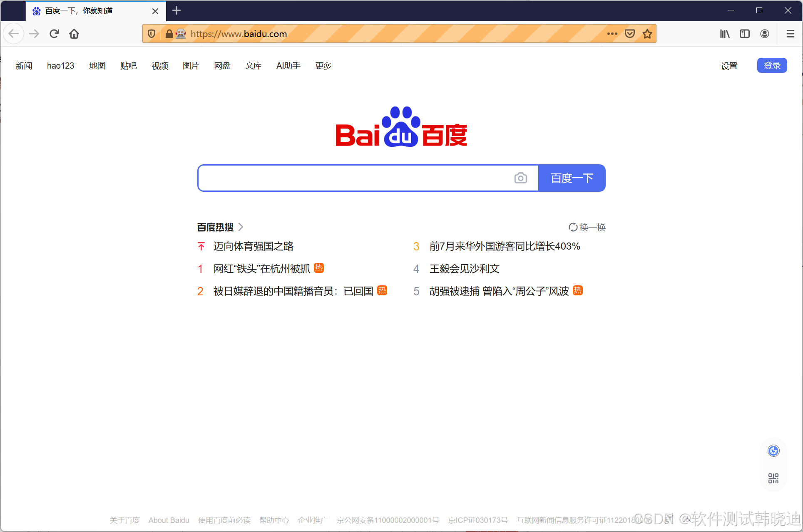Screen dimensions: 803x532
Task: Click the 百度热搜 heading
Action: [x=215, y=227]
